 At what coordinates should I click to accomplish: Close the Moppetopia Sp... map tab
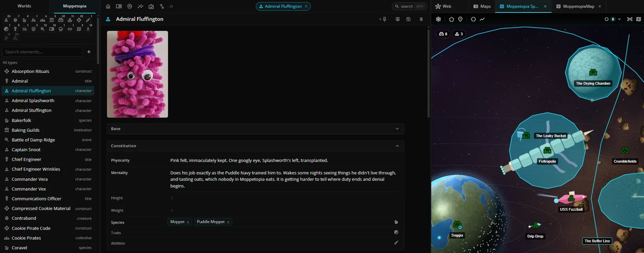545,6
